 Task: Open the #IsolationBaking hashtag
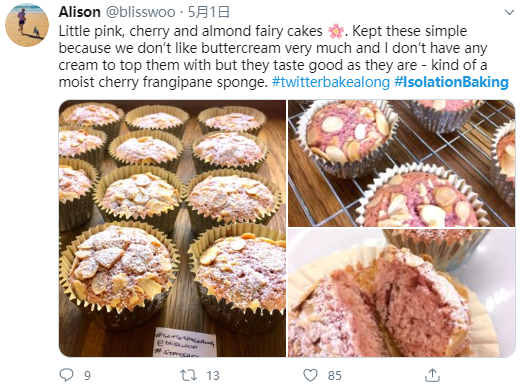pos(451,82)
